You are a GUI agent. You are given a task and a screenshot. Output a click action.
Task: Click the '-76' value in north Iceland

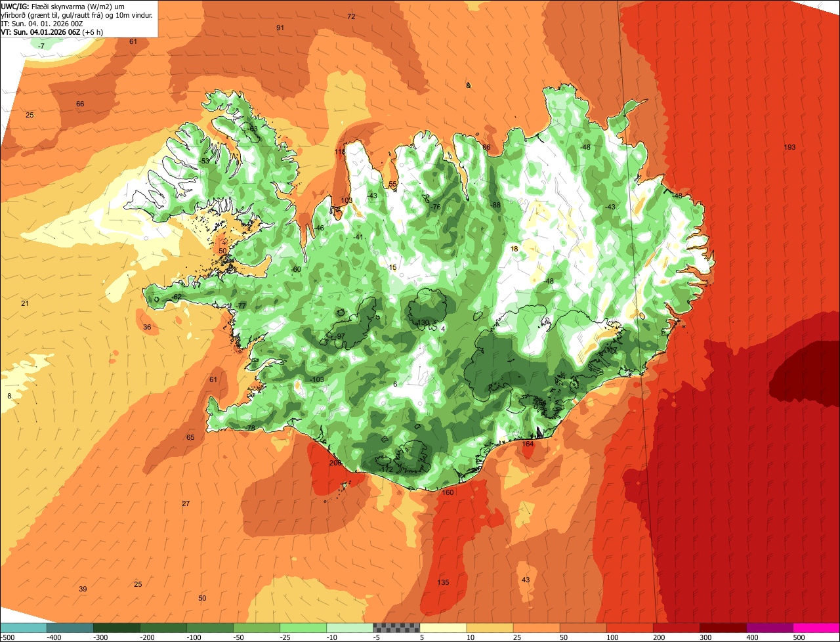click(435, 207)
